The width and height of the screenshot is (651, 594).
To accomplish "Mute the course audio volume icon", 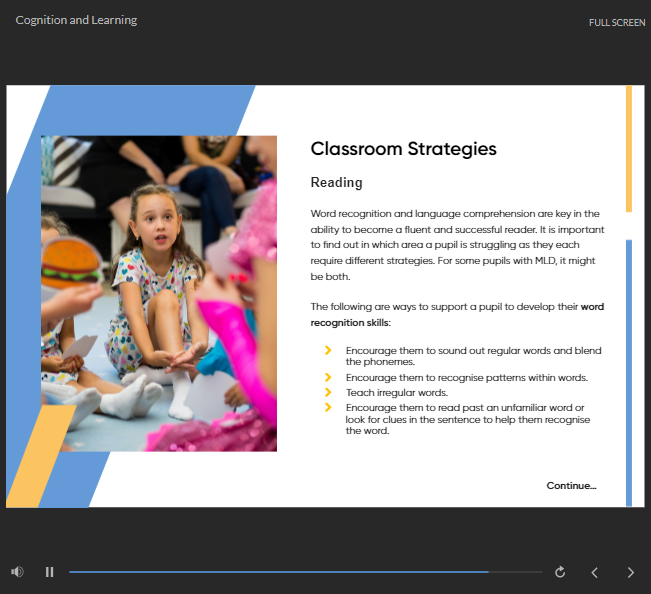I will pos(17,572).
